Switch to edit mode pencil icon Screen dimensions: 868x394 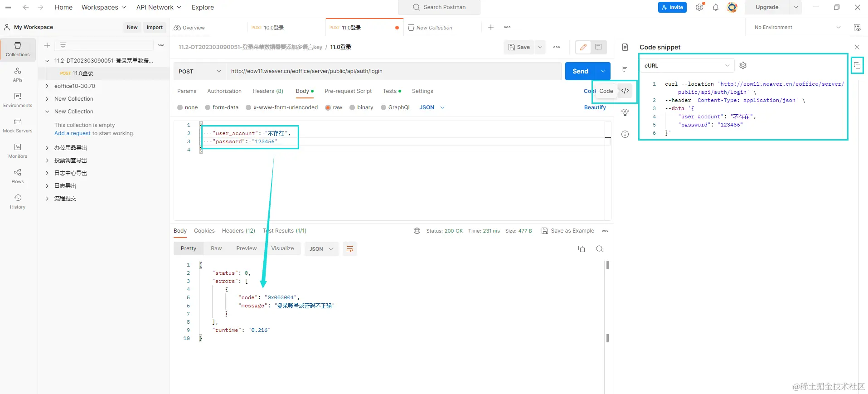tap(583, 47)
